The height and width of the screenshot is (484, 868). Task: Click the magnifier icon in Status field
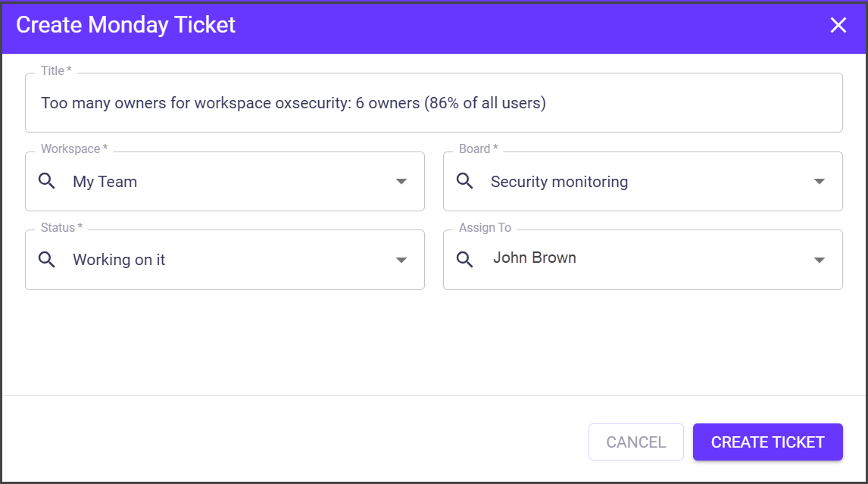coord(47,260)
